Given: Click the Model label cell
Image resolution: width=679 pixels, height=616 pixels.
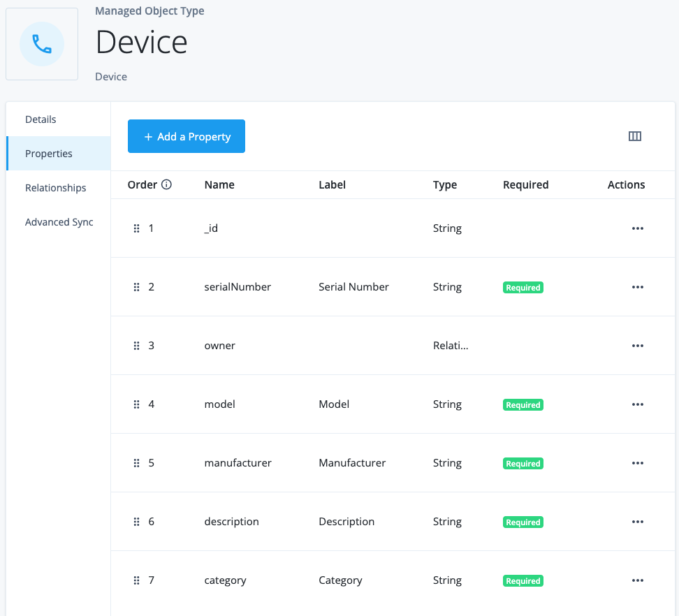Looking at the screenshot, I should 334,404.
